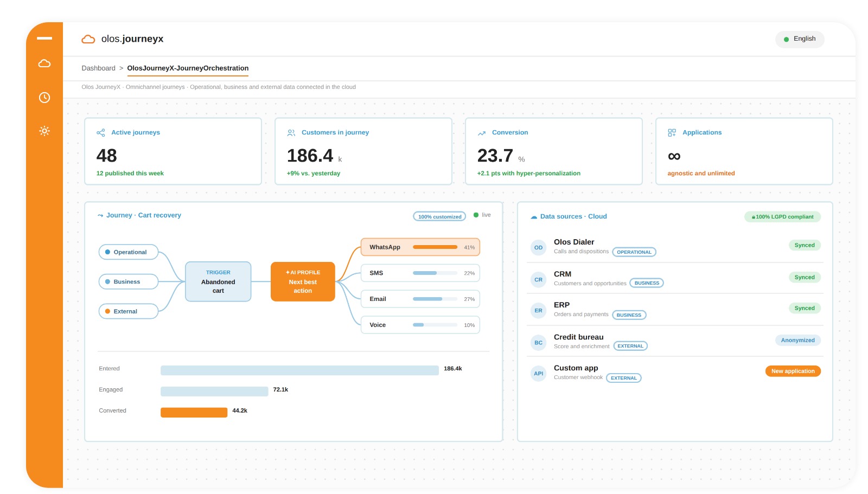Click the cloud icon in the orange sidebar

click(x=44, y=63)
